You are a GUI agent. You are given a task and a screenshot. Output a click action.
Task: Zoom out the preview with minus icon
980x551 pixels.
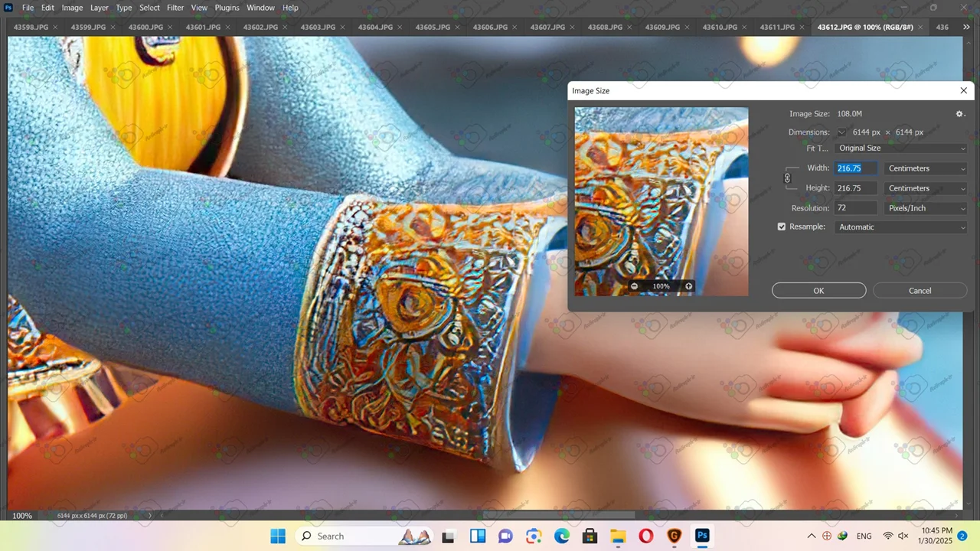coord(634,286)
